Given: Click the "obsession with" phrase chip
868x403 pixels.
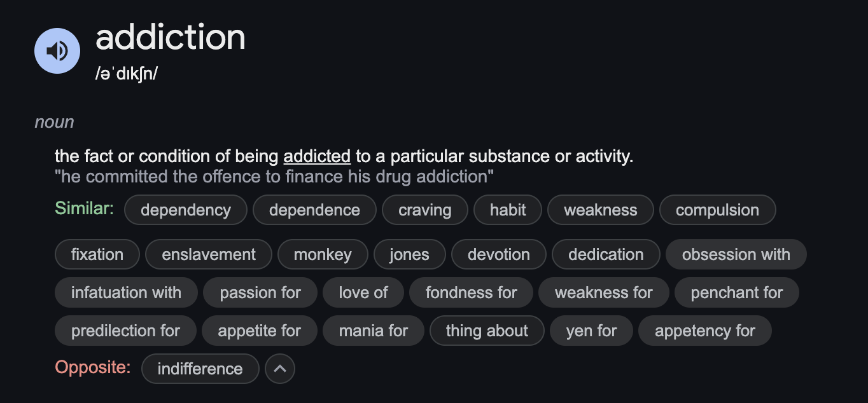Looking at the screenshot, I should coord(736,255).
